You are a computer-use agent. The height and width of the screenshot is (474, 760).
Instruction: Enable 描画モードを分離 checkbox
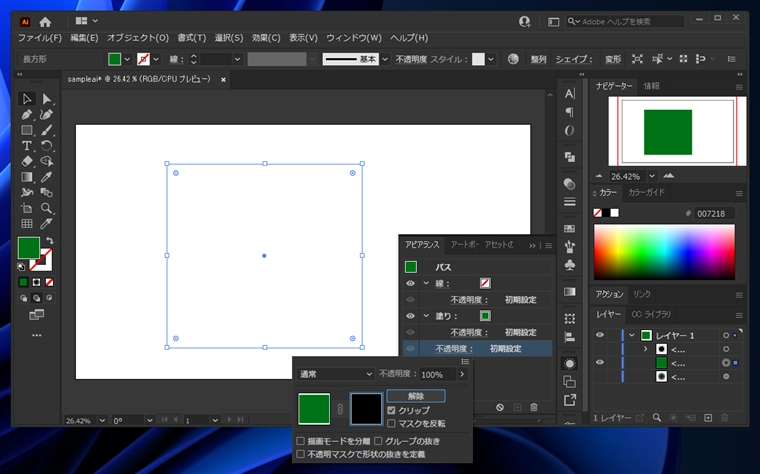(x=301, y=441)
